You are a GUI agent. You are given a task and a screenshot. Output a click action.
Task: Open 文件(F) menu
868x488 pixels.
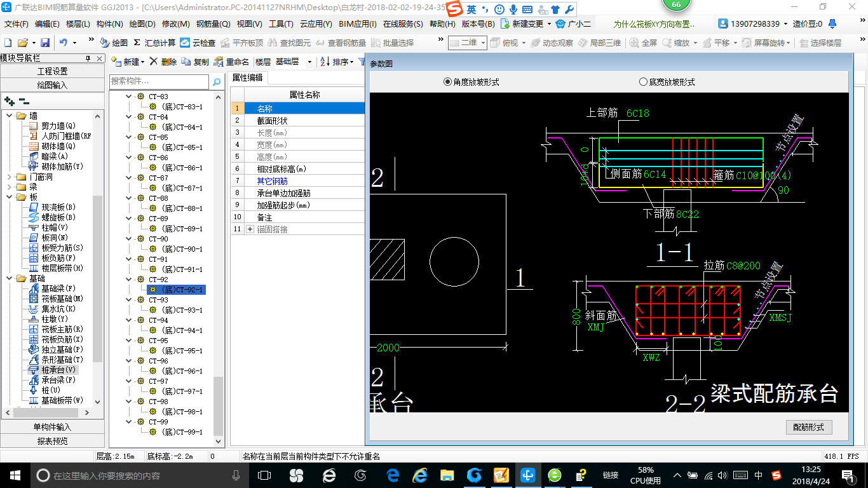pos(17,24)
